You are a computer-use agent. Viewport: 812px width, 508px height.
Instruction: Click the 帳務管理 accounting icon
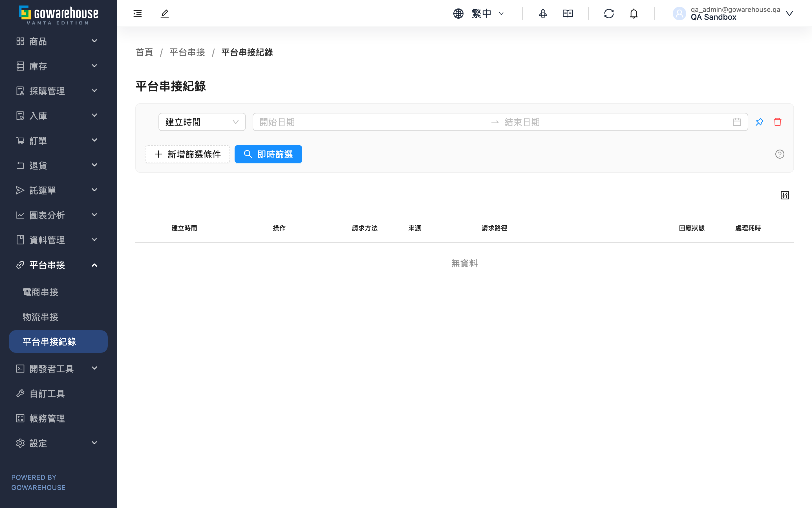tap(20, 418)
